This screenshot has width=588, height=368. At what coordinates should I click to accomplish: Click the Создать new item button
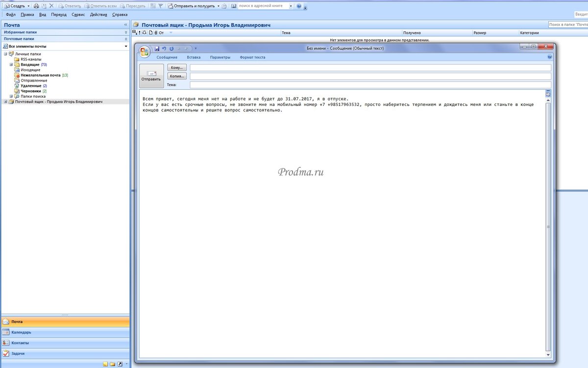click(14, 6)
